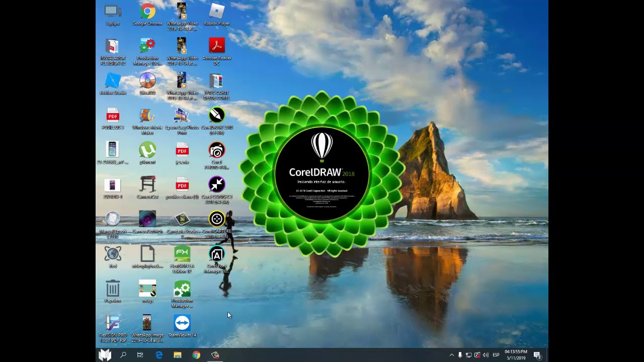Open the network tray icon
644x362 pixels.
(468, 355)
